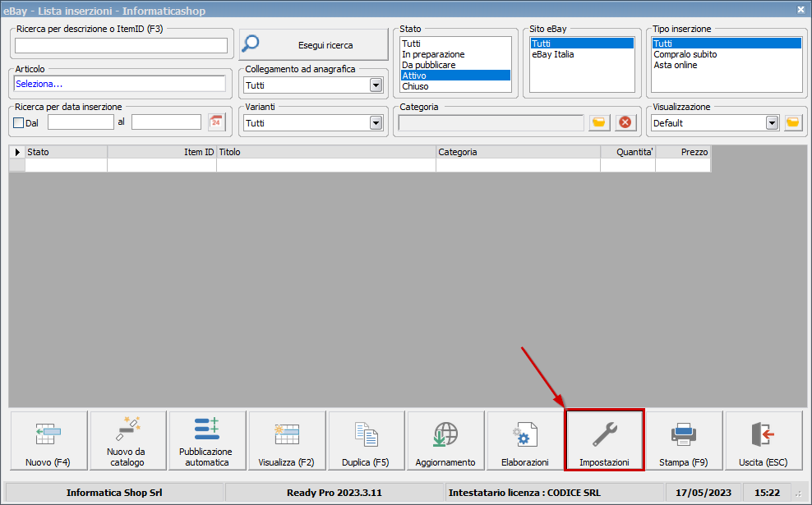Select Chiuso status
This screenshot has width=812, height=505.
click(x=455, y=86)
